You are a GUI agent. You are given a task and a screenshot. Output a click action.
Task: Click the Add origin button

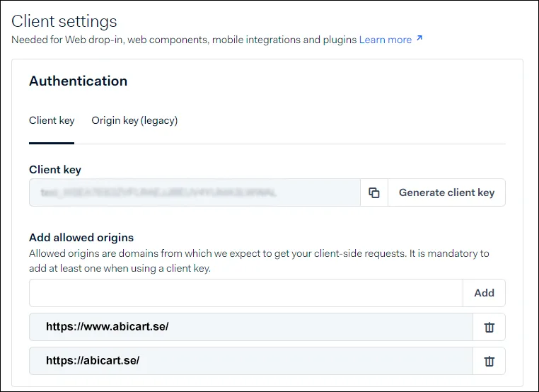(x=484, y=293)
